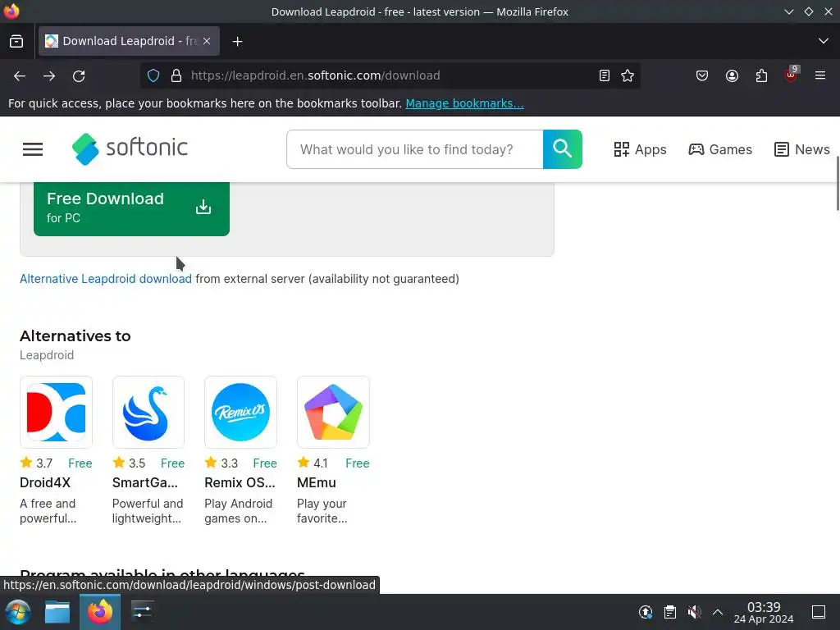Open Firefox application menu
Image resolution: width=840 pixels, height=630 pixels.
[820, 76]
